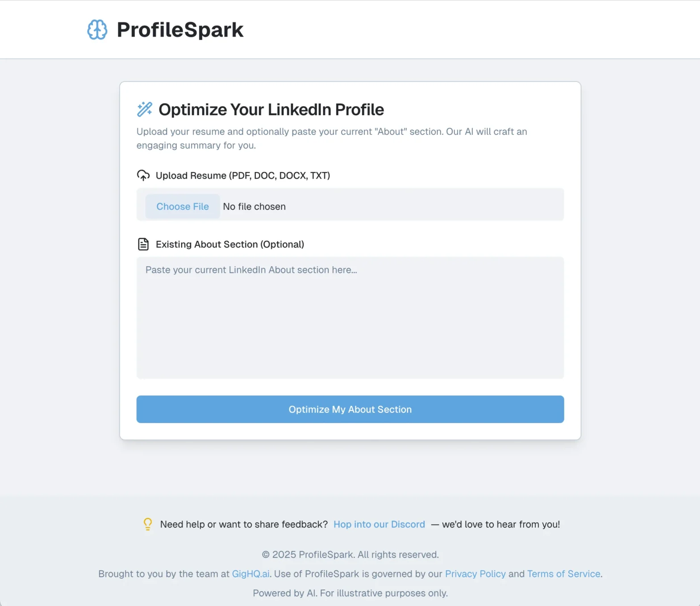The image size is (700, 606).
Task: Click the upload instructions description paragraph
Action: [x=332, y=138]
